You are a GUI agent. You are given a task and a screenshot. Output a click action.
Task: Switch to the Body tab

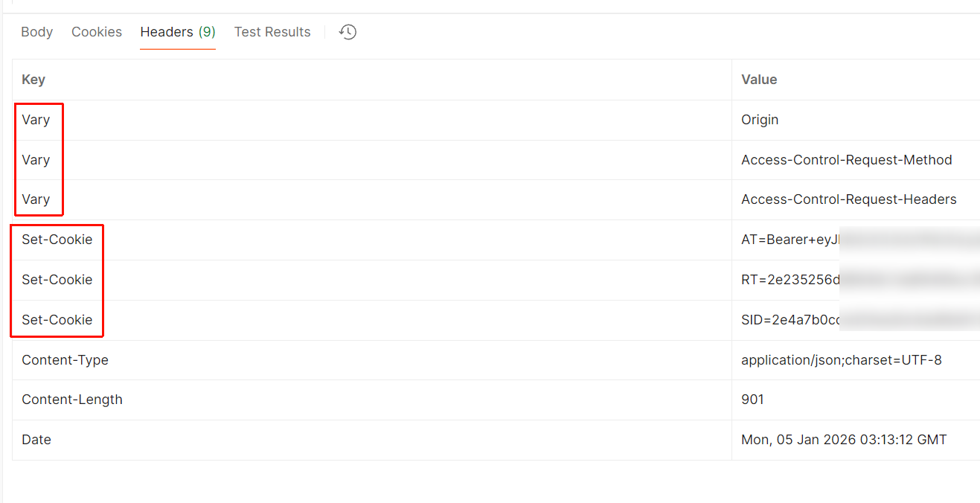coord(37,32)
